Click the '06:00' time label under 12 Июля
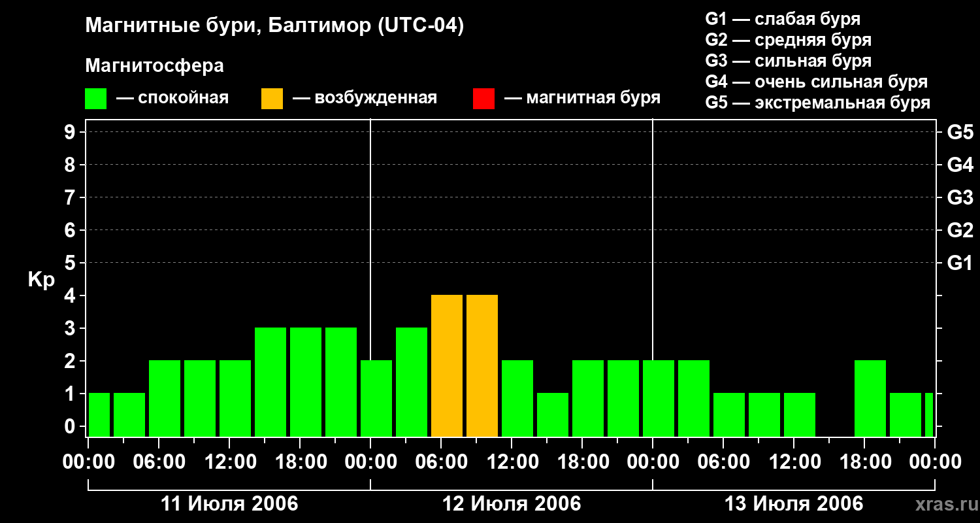Screen dimensions: 980x523 coord(441,462)
